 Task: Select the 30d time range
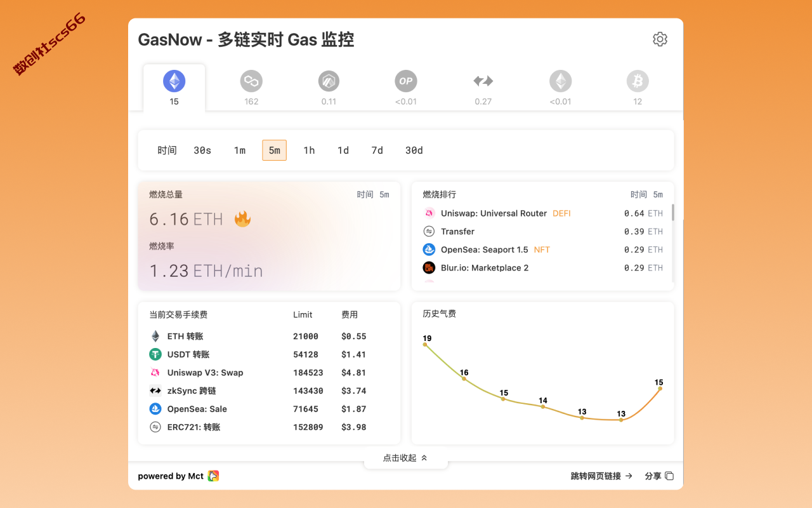(414, 150)
